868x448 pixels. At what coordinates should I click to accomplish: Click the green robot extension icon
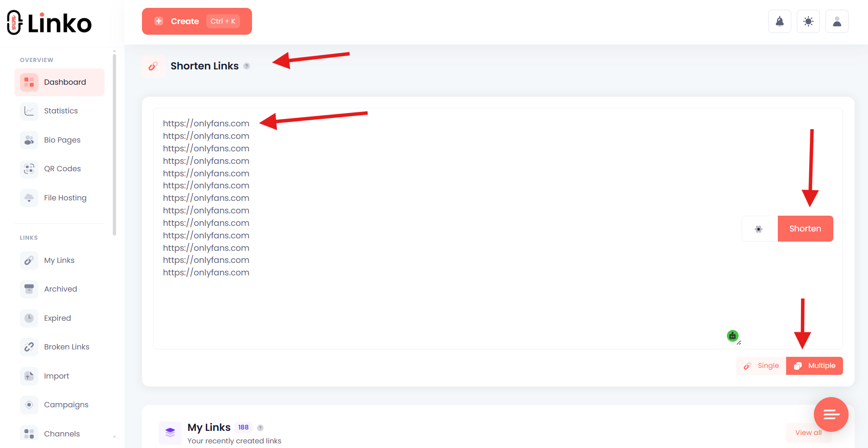tap(733, 336)
